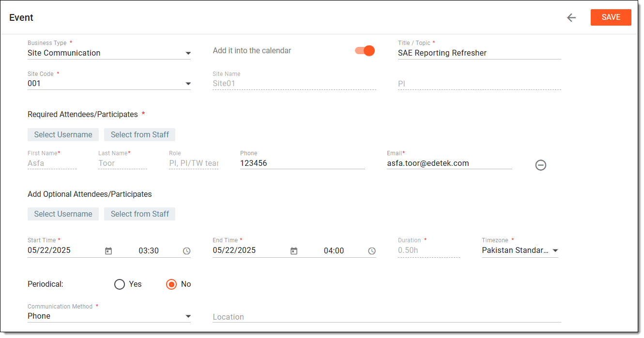Open the End Time calendar picker icon
The image size is (644, 338).
click(x=293, y=251)
